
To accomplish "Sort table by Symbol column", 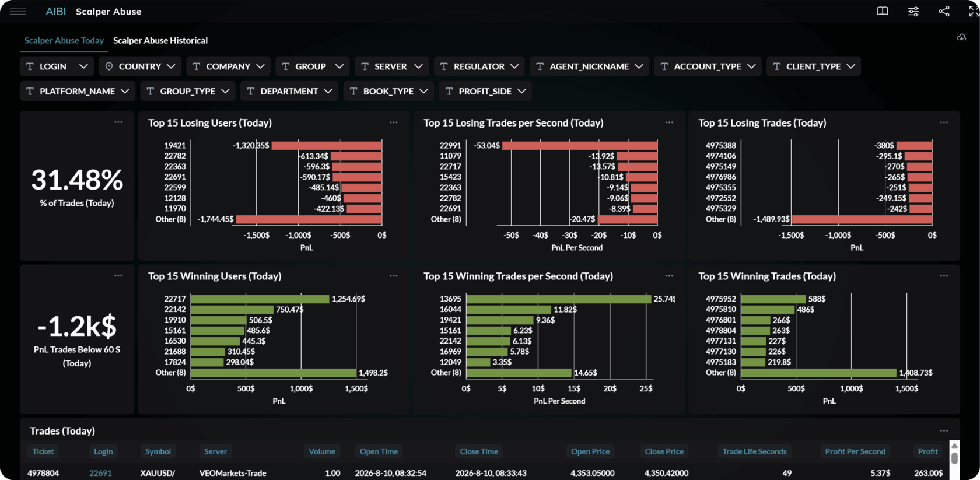I will pos(158,451).
